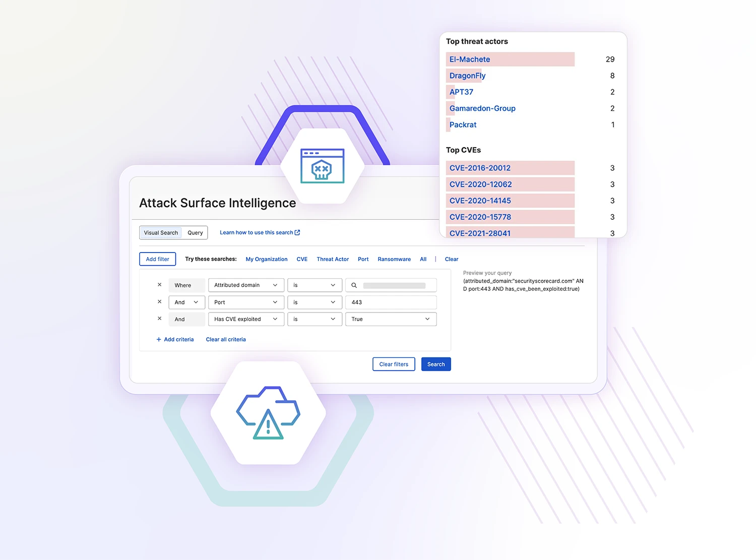Switch to the Visual Search tab
This screenshot has height=560, width=756.
click(x=161, y=233)
